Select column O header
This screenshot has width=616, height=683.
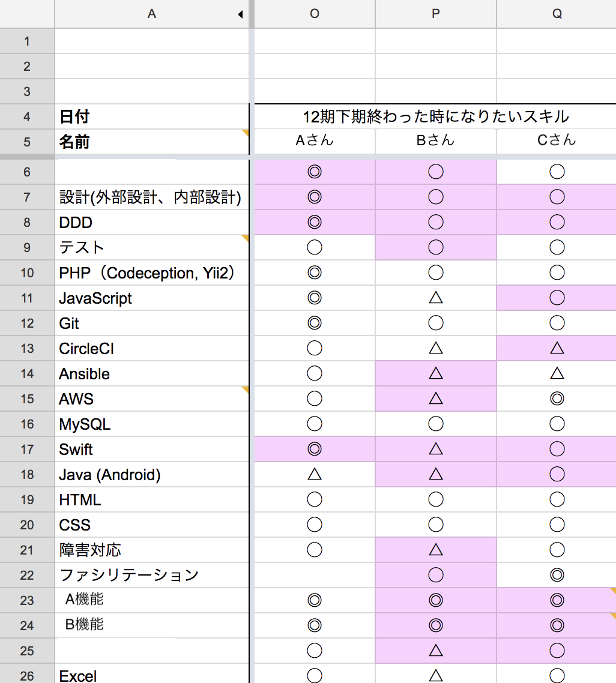pos(315,14)
